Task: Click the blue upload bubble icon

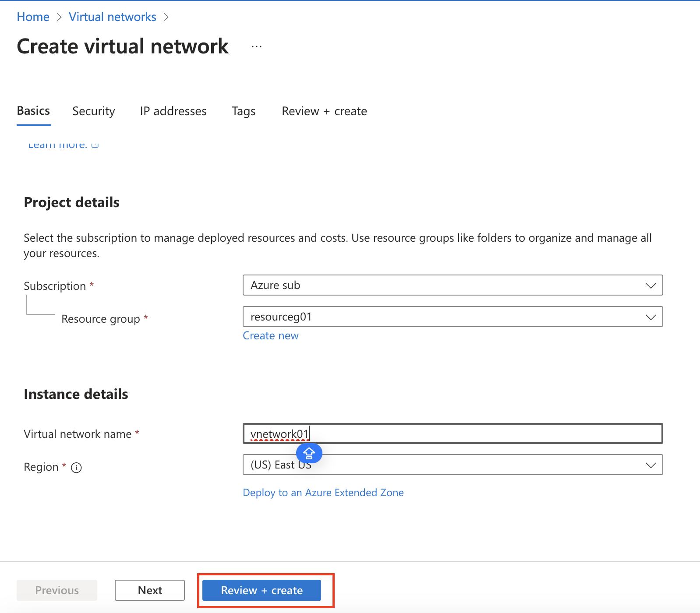Action: point(309,453)
